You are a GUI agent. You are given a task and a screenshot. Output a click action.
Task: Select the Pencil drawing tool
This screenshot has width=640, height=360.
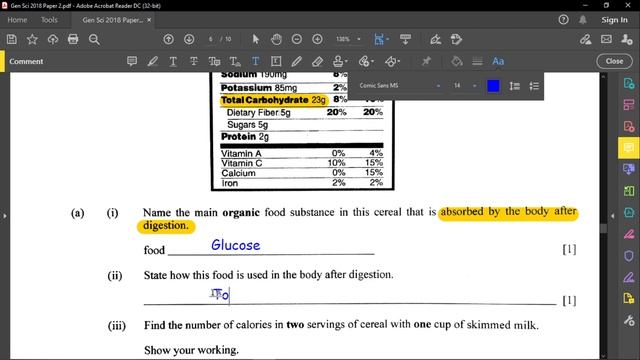pos(297,61)
